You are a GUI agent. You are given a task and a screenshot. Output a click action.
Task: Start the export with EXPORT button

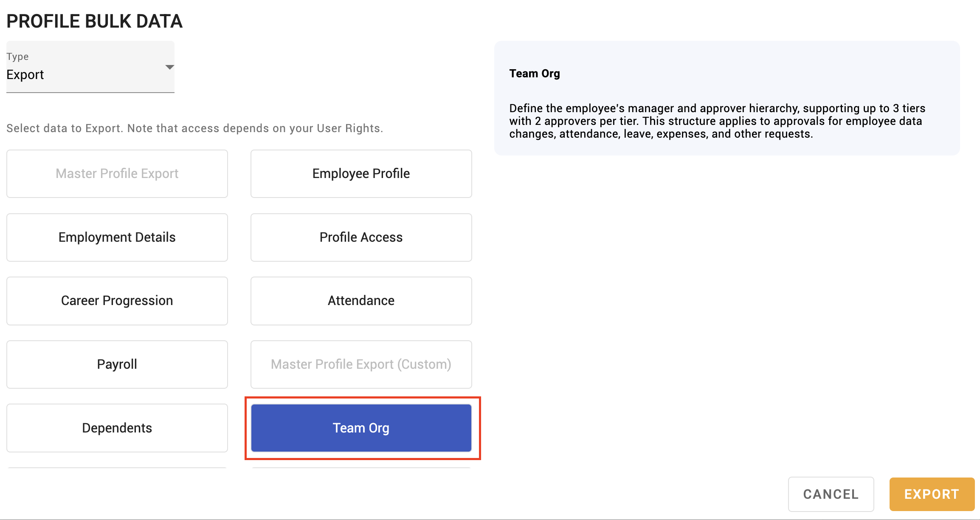[x=932, y=494]
